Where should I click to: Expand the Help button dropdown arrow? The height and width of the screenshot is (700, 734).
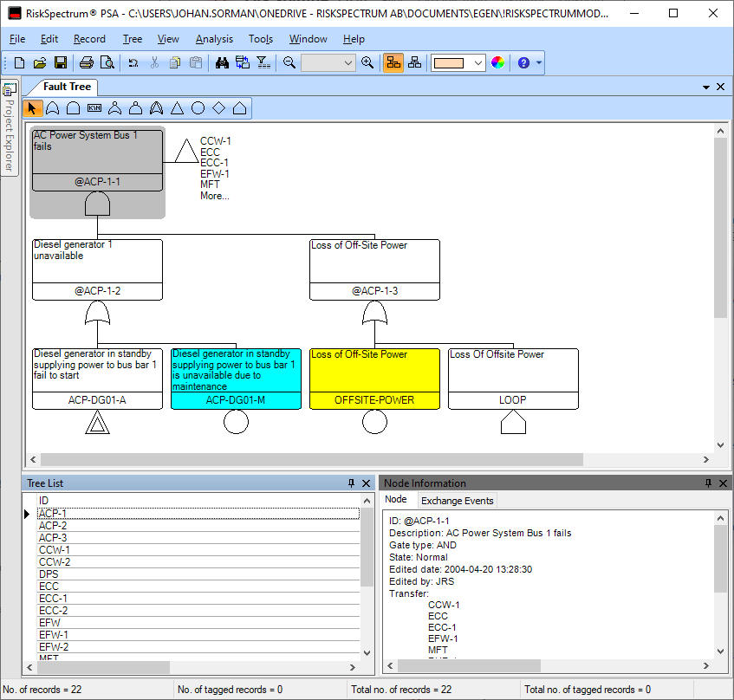[539, 62]
